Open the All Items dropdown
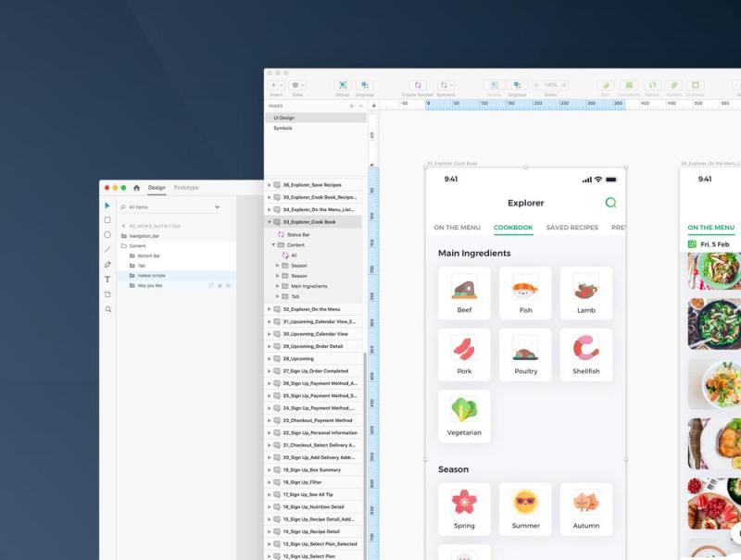Viewport: 741px width, 560px height. pyautogui.click(x=217, y=207)
